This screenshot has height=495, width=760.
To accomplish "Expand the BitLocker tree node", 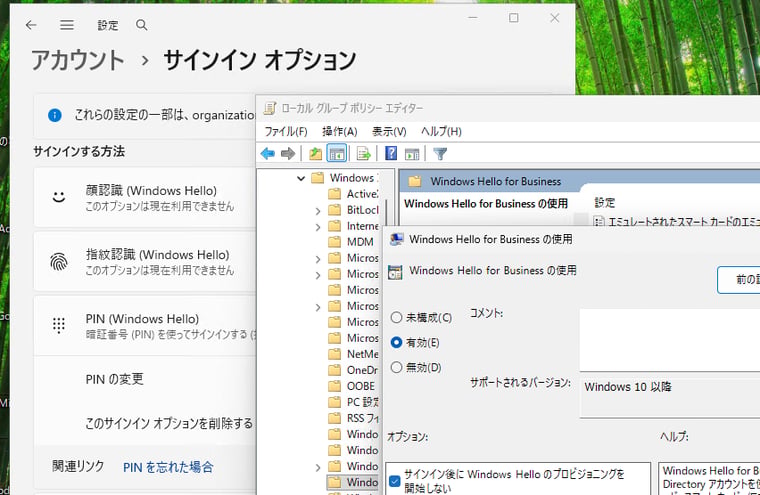I will point(318,211).
